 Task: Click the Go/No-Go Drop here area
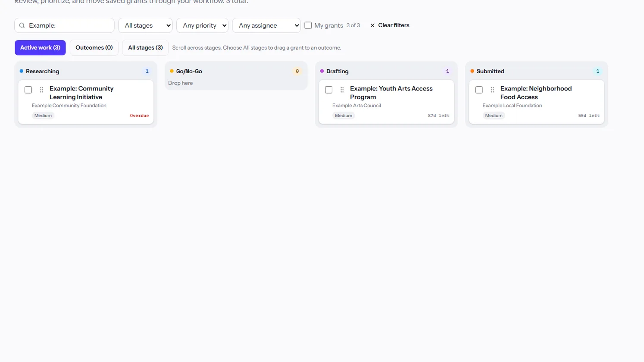[236, 83]
